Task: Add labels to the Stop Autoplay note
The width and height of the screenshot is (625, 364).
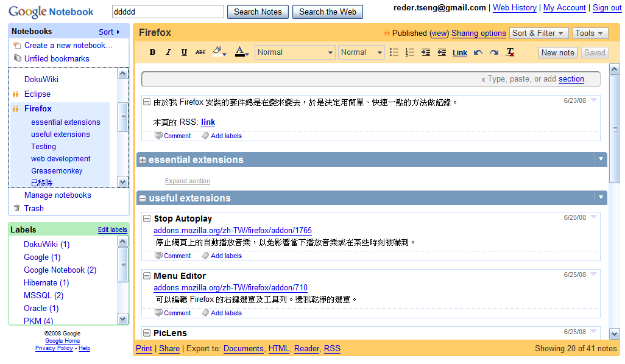Action: coord(222,256)
